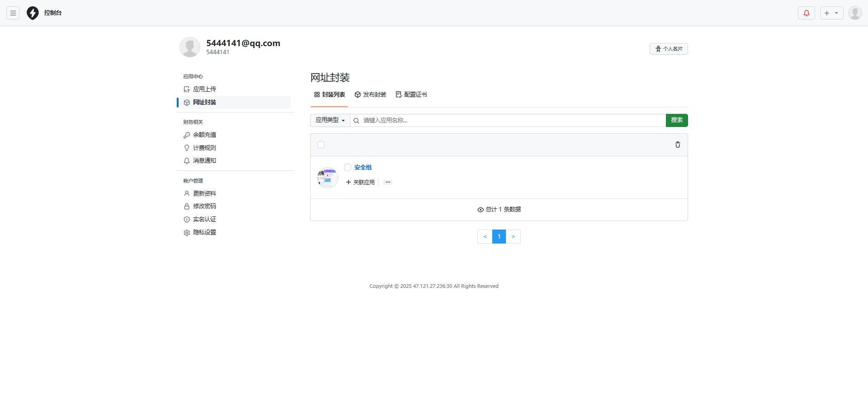
Task: Click the three-dots more options button
Action: [x=387, y=182]
